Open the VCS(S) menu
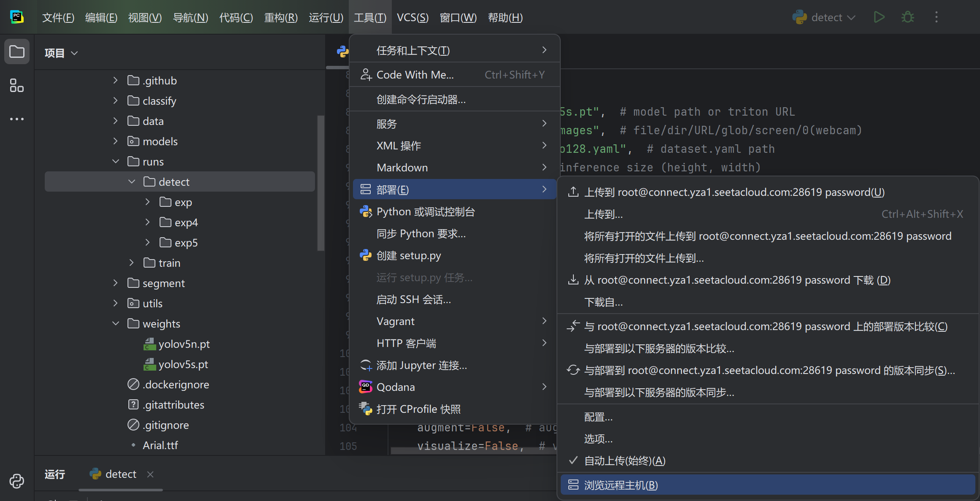Screen dimensions: 980x501 click(x=413, y=17)
